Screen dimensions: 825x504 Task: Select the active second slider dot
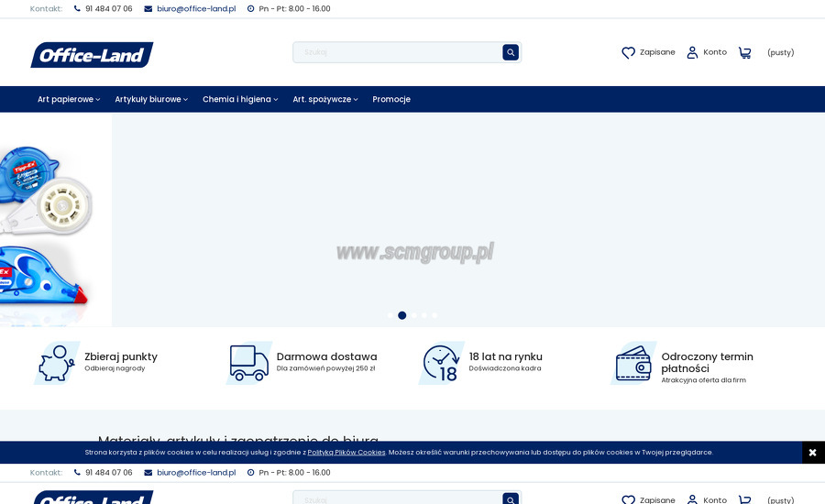pyautogui.click(x=402, y=315)
